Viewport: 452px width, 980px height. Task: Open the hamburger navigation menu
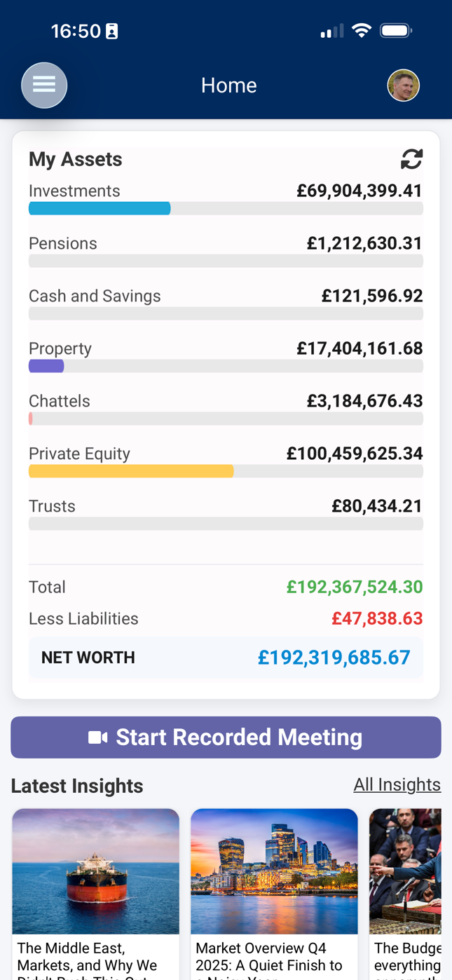pyautogui.click(x=44, y=84)
